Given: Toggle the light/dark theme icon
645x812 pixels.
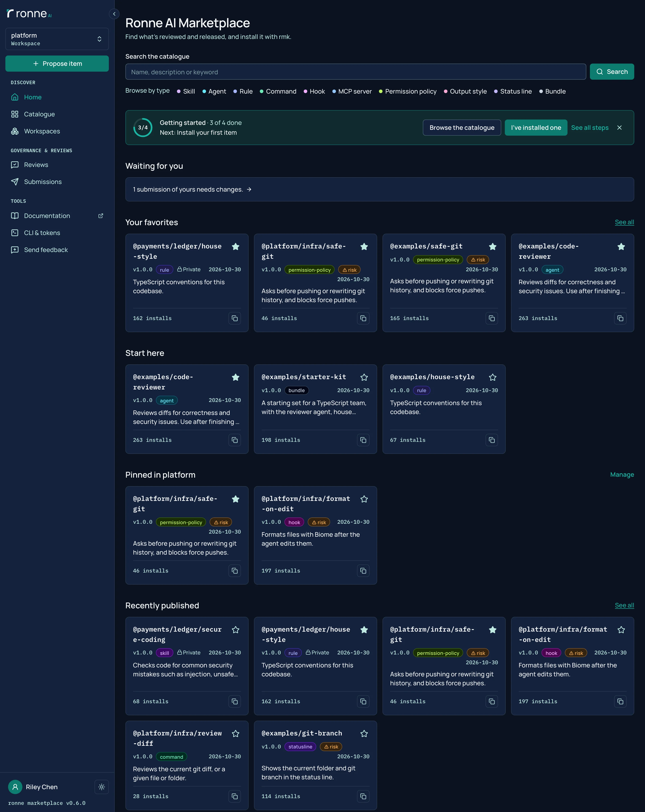Looking at the screenshot, I should [101, 787].
